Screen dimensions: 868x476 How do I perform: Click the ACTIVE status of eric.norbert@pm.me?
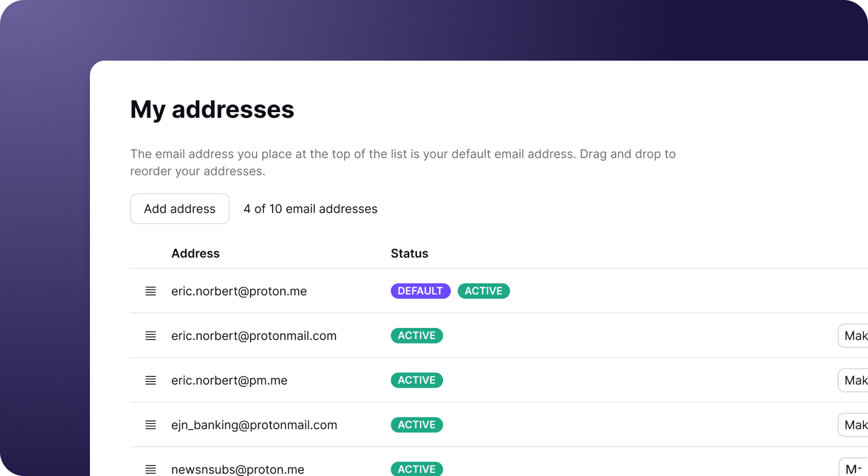point(416,380)
